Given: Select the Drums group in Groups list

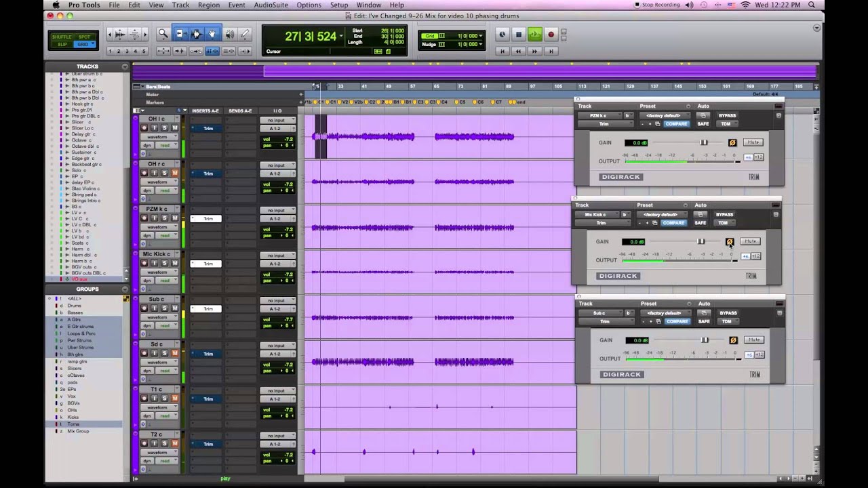Looking at the screenshot, I should [75, 306].
